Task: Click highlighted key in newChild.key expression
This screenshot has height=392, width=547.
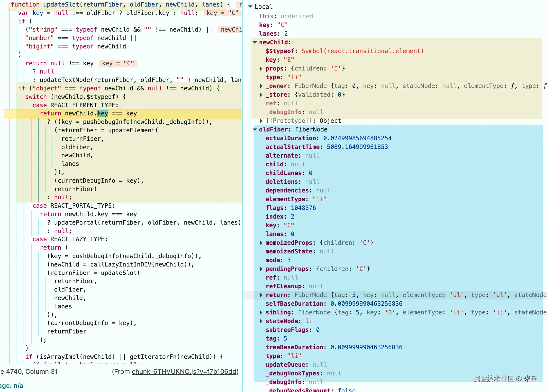Action: (x=103, y=114)
